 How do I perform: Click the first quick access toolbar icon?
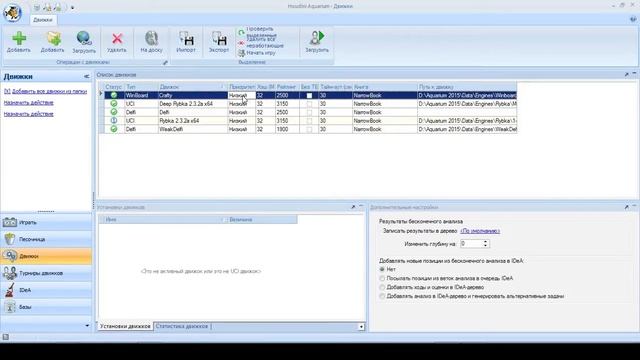coord(37,7)
